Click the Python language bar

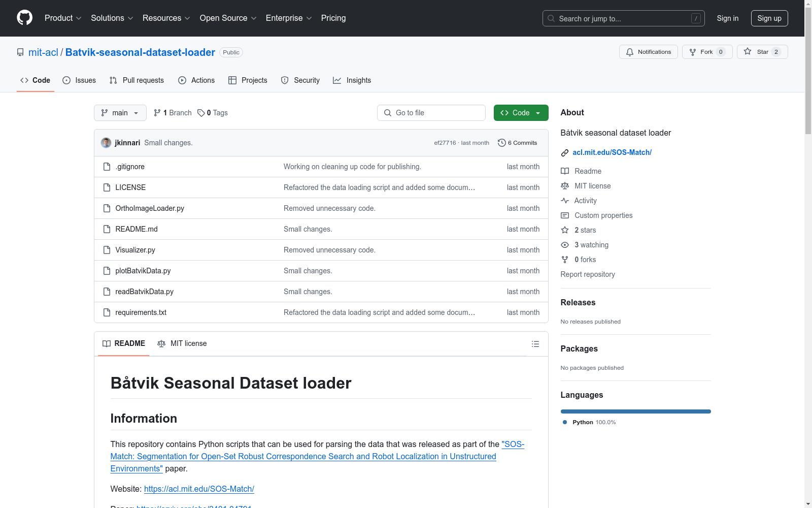point(636,411)
